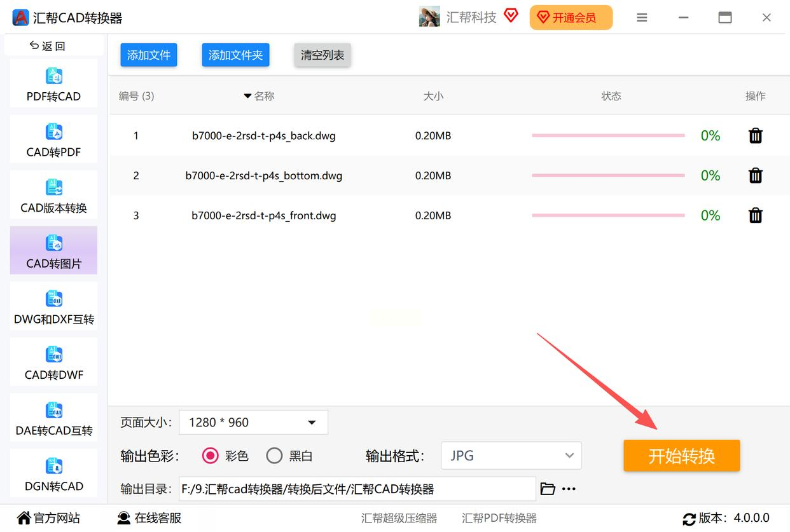Open the CAD转PDF sidebar item
The image size is (790, 532).
[53, 140]
